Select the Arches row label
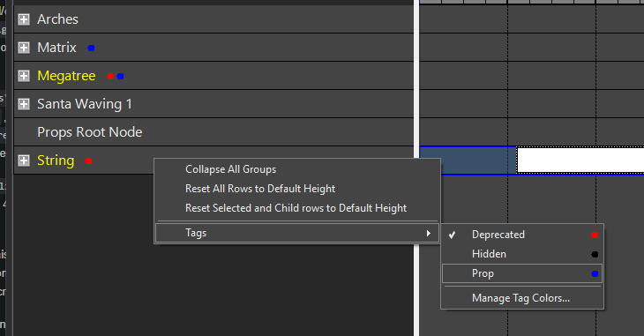 click(x=57, y=19)
